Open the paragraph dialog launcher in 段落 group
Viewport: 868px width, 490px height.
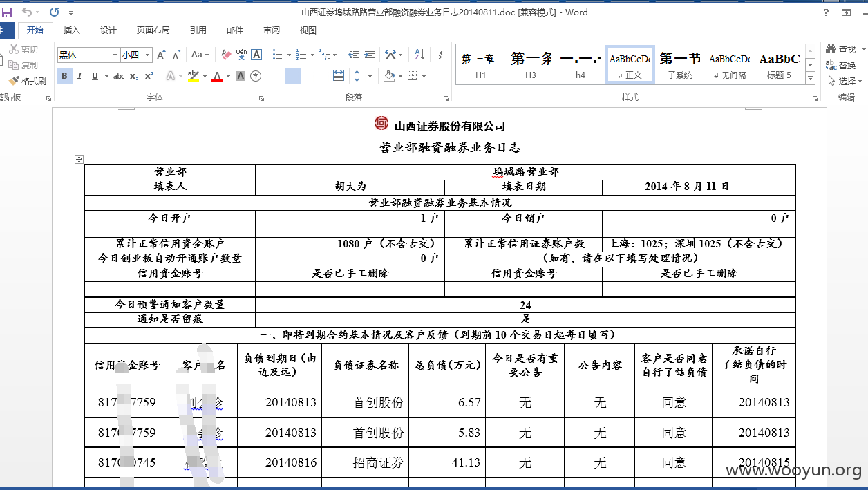(445, 99)
